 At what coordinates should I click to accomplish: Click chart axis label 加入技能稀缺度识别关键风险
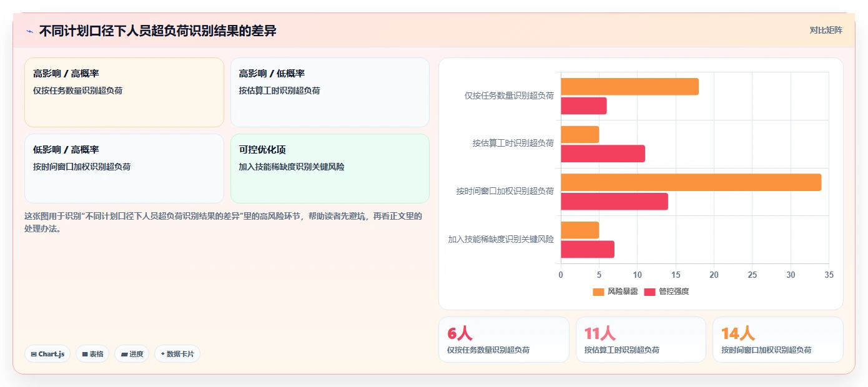pyautogui.click(x=501, y=239)
